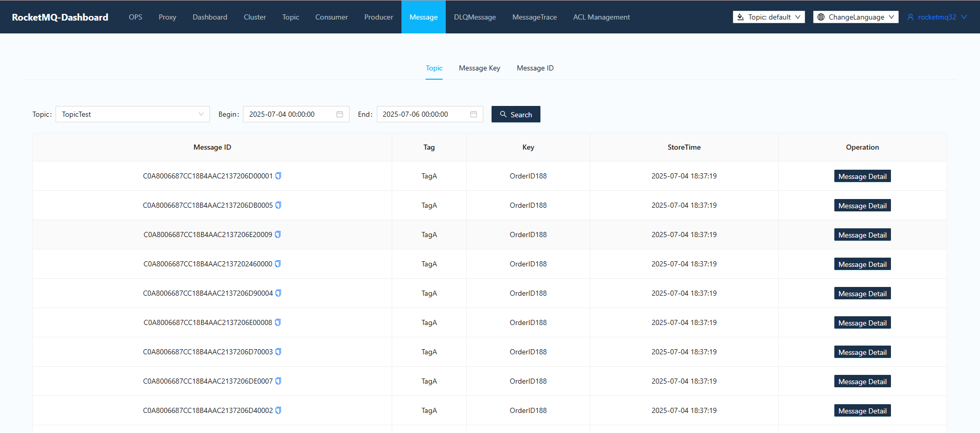Open Message Detail for ID ending E00008
The image size is (980, 433).
(863, 322)
